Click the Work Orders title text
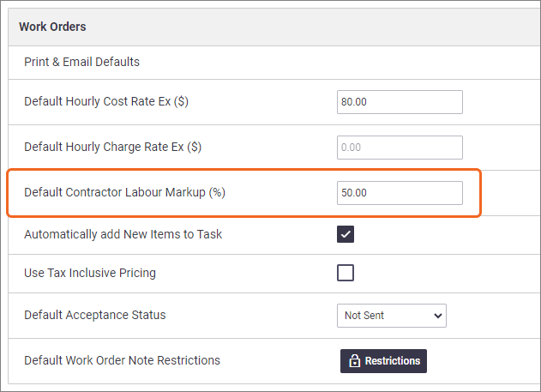The image size is (541, 392). (x=52, y=27)
